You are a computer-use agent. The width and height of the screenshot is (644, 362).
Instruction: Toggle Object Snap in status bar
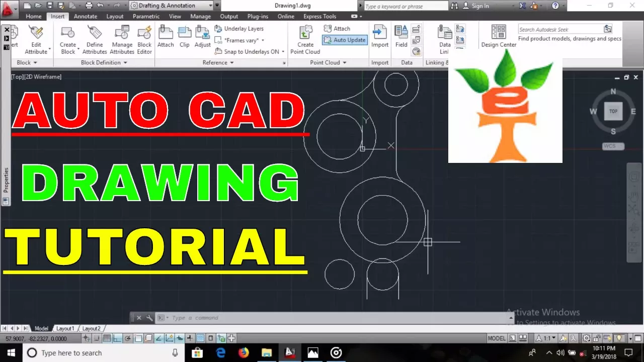coord(138,338)
